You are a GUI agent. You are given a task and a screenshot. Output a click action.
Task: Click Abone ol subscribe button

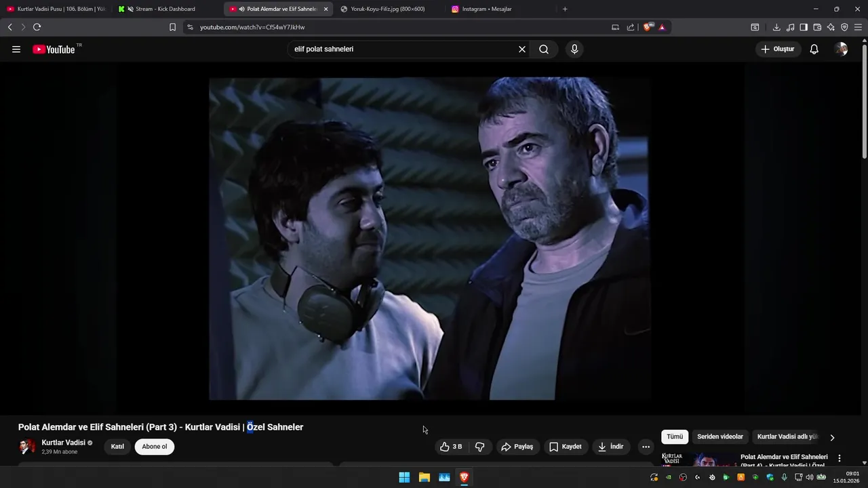tap(155, 447)
